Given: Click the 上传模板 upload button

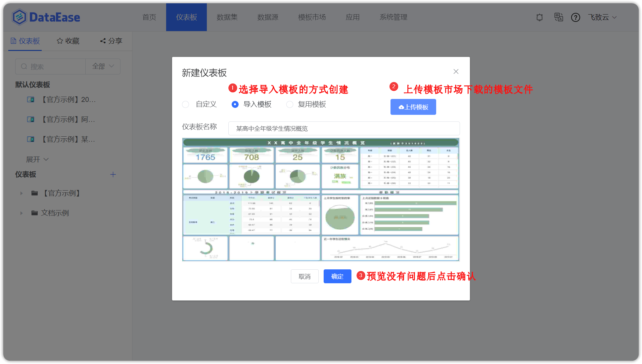Looking at the screenshot, I should coord(413,107).
